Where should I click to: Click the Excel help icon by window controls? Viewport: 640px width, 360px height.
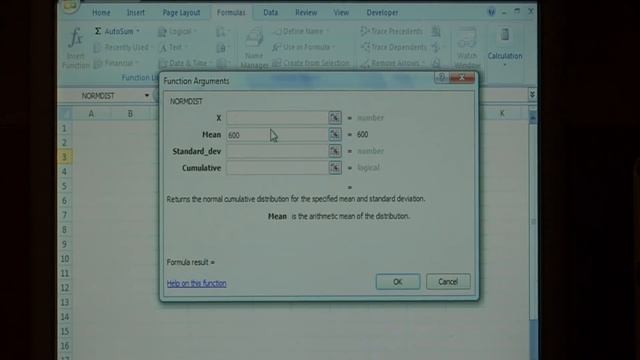click(491, 12)
